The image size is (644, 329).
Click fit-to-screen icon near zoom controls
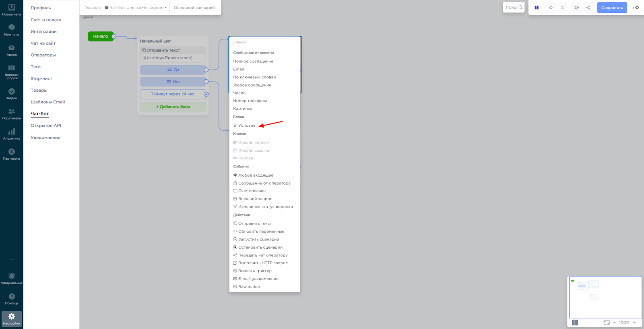pyautogui.click(x=606, y=323)
